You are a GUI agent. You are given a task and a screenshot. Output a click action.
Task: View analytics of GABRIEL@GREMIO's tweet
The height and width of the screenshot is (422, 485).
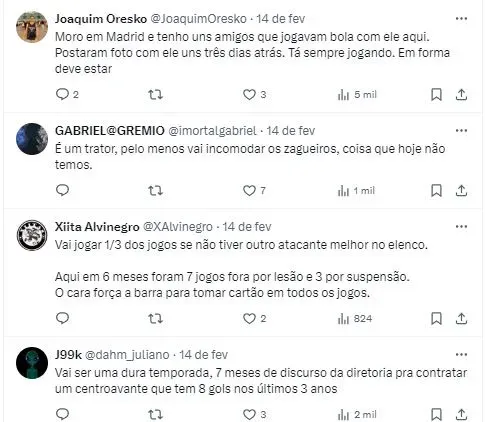click(356, 191)
